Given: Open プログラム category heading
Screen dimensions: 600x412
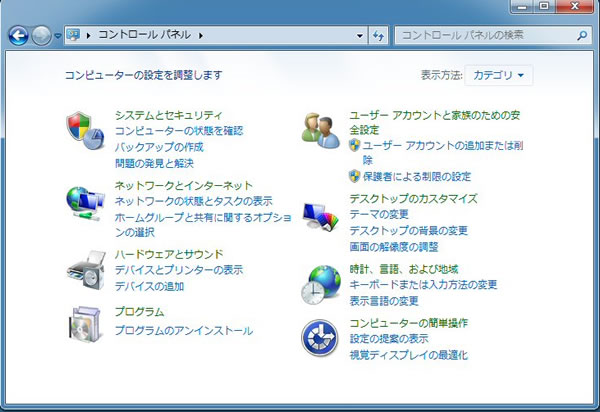Looking at the screenshot, I should point(139,312).
